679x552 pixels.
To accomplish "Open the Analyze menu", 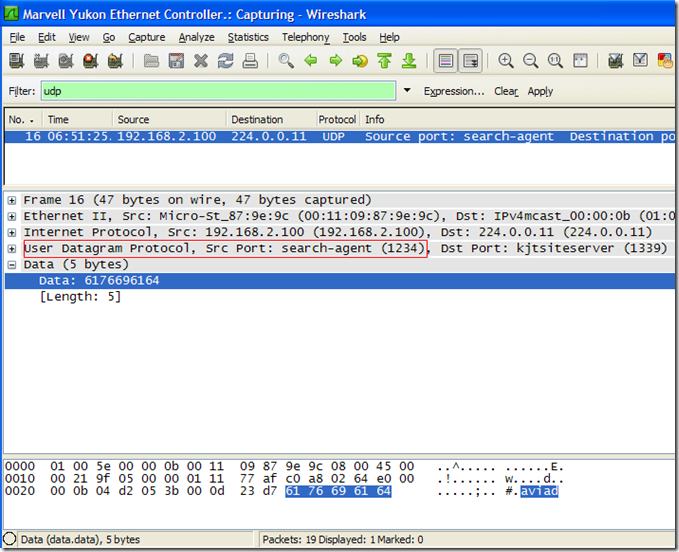I will click(x=197, y=37).
